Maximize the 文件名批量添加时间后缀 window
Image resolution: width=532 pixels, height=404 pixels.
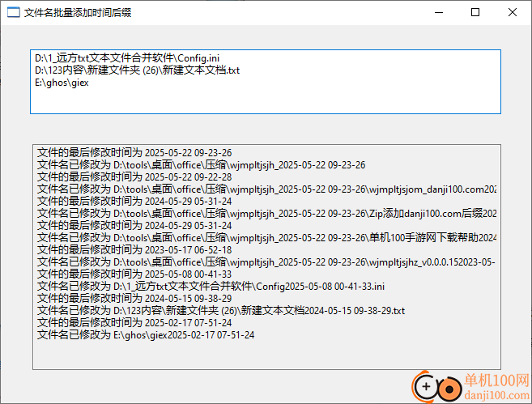click(475, 12)
